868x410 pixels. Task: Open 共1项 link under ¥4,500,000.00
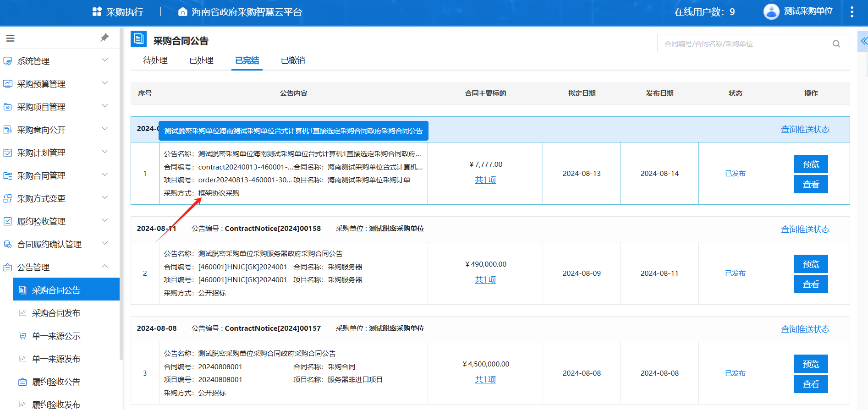point(485,380)
